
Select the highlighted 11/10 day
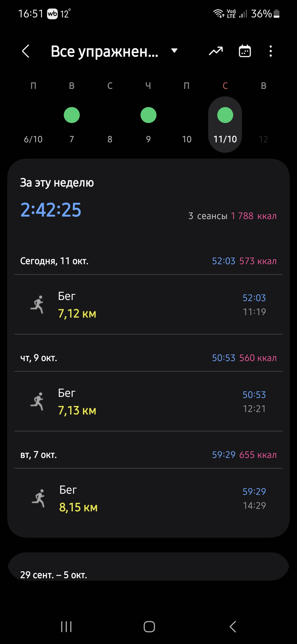point(225,124)
